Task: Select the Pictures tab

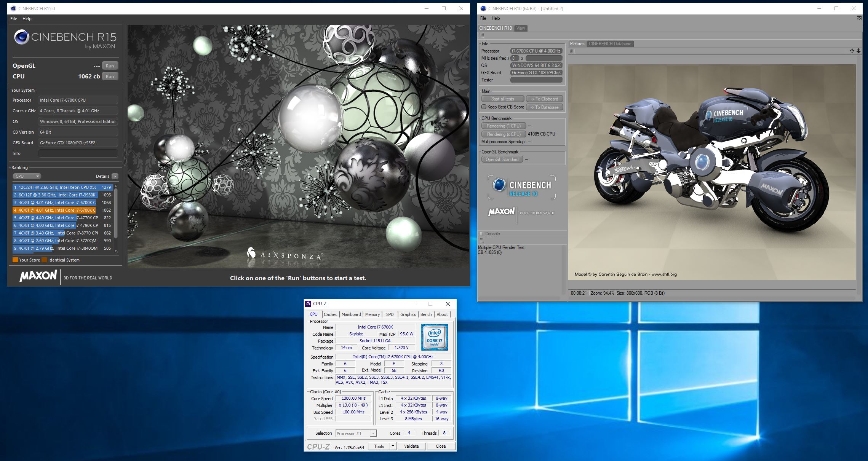Action: point(577,44)
